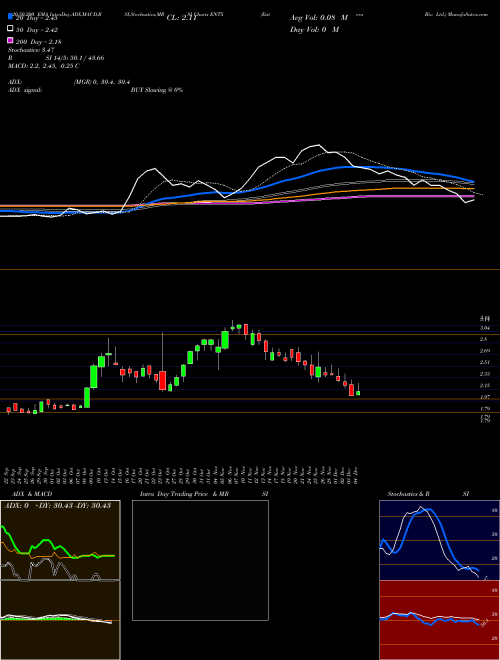Click the 2.33 price axis label
Screen dimensions: 500x660
(x=484, y=374)
